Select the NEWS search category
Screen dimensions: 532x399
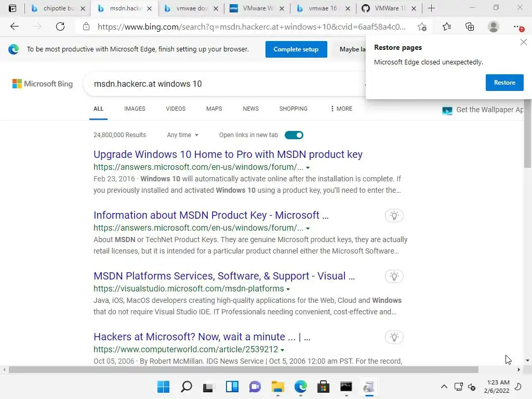tap(251, 109)
